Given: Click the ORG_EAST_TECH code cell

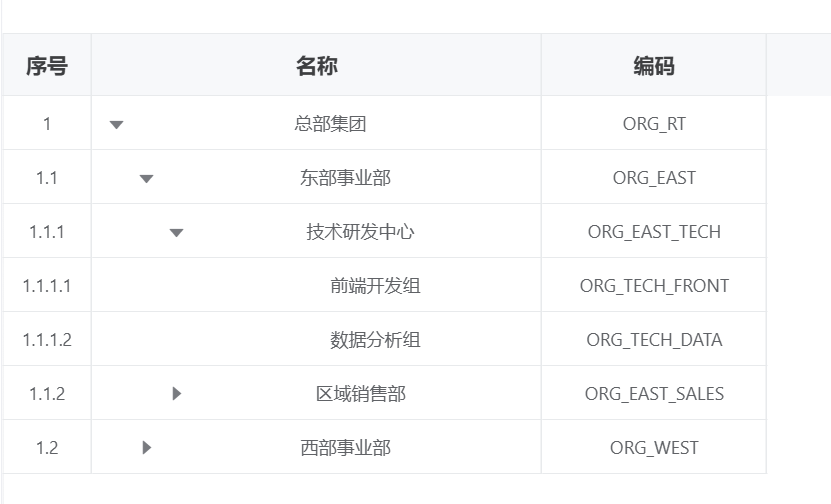Looking at the screenshot, I should coord(654,232).
